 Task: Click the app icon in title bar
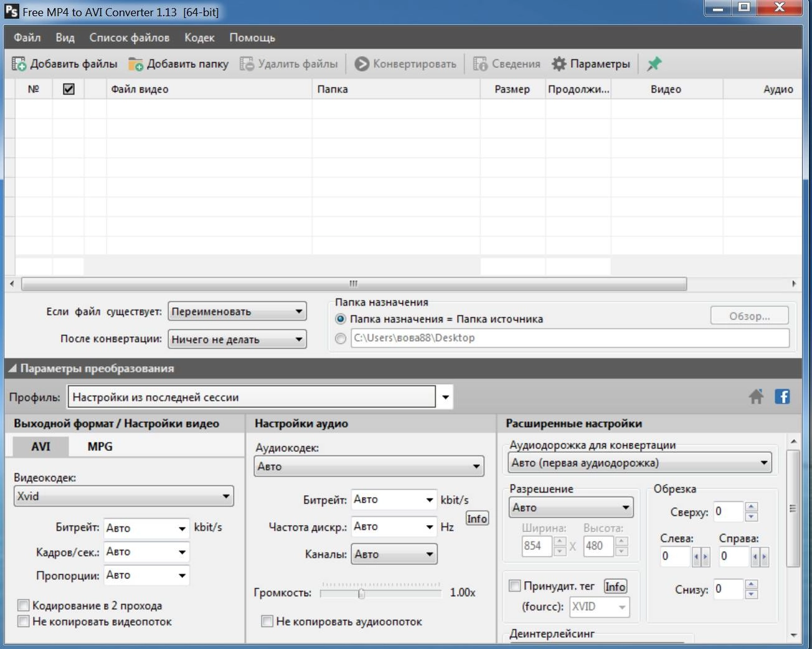[12, 11]
